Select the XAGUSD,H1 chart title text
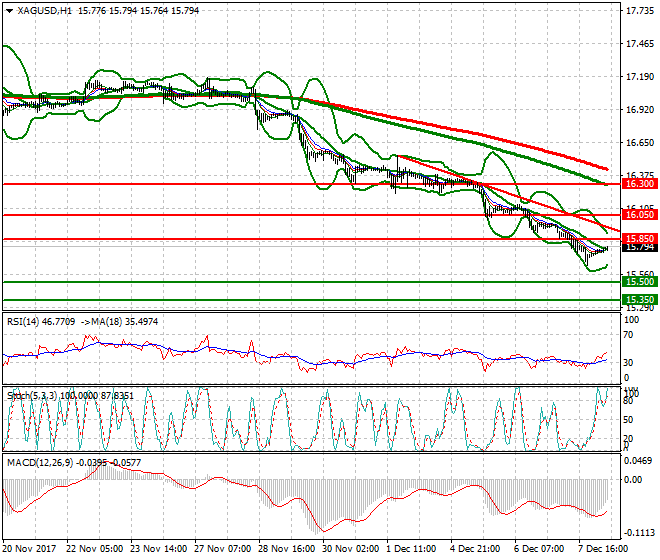The width and height of the screenshot is (660, 560). point(45,11)
